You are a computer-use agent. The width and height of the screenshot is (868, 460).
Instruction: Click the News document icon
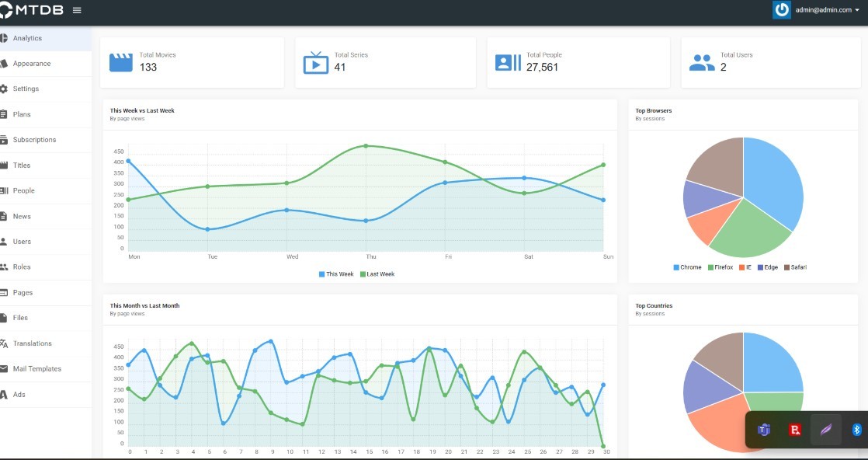(x=3, y=216)
